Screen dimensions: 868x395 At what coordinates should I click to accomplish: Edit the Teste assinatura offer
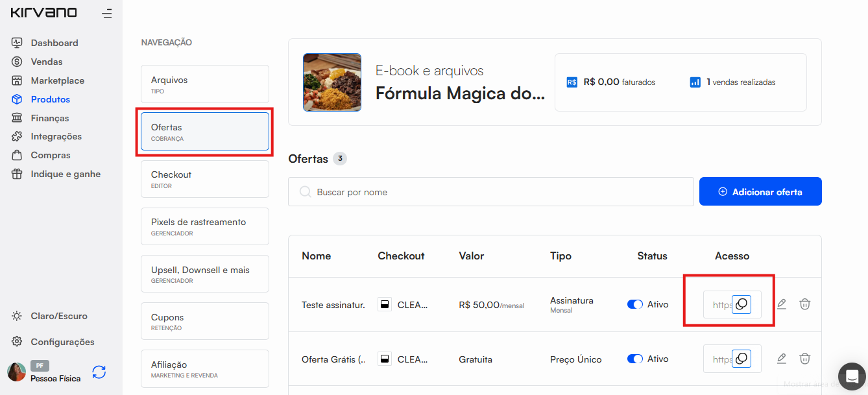(x=782, y=304)
